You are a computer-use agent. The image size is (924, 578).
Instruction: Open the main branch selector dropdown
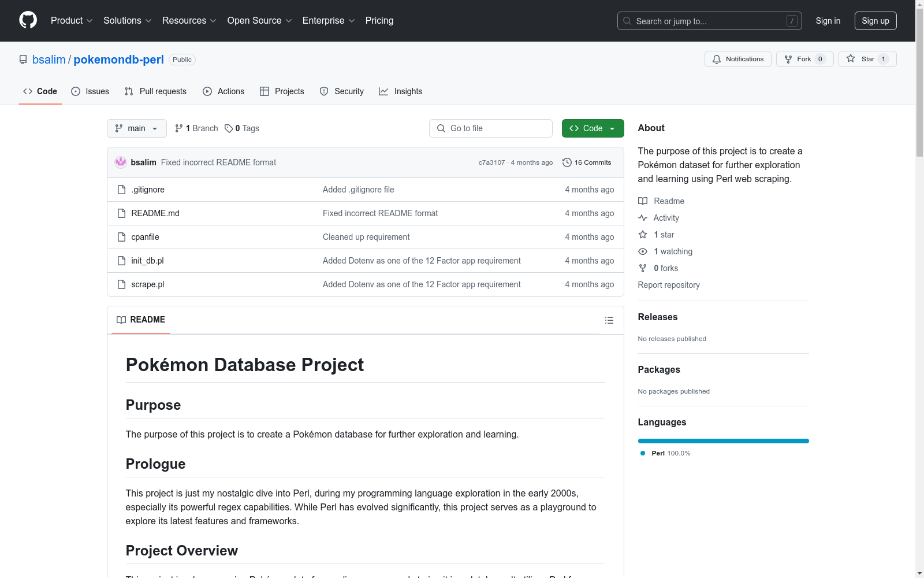(137, 128)
